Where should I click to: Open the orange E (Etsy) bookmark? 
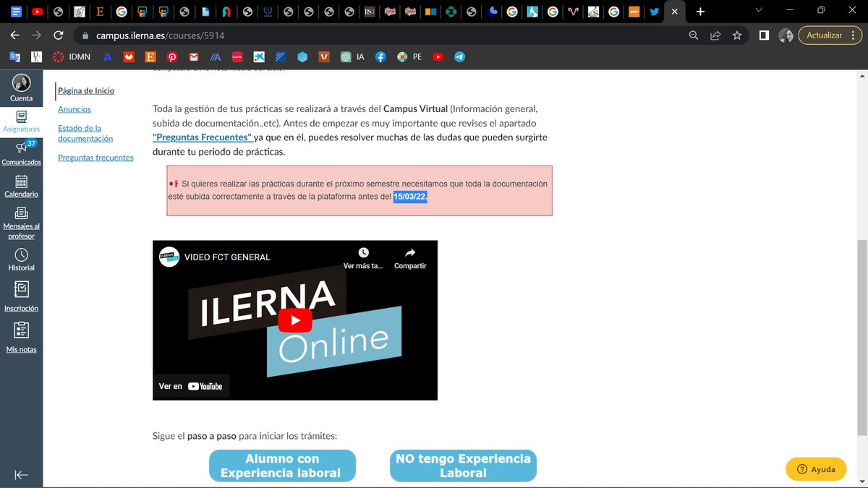tap(150, 56)
